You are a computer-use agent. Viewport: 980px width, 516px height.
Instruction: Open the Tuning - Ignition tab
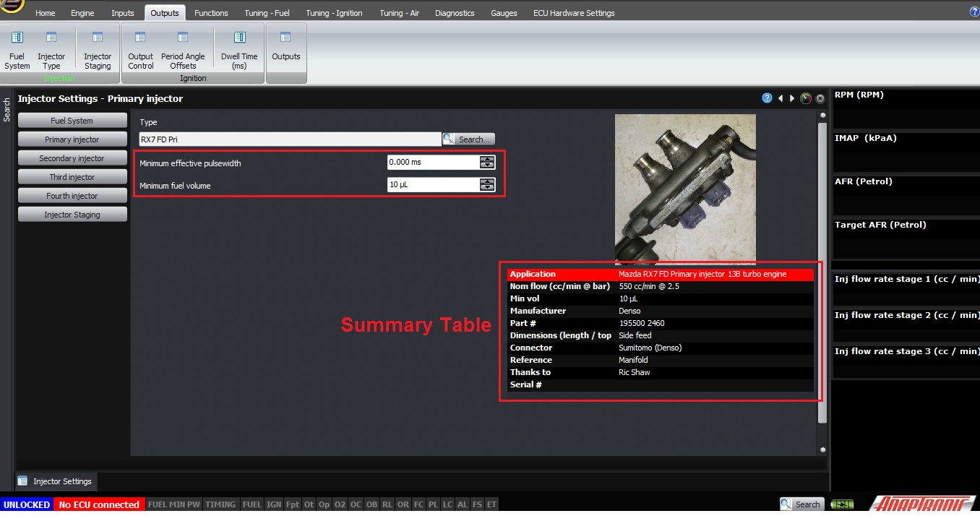[x=335, y=13]
